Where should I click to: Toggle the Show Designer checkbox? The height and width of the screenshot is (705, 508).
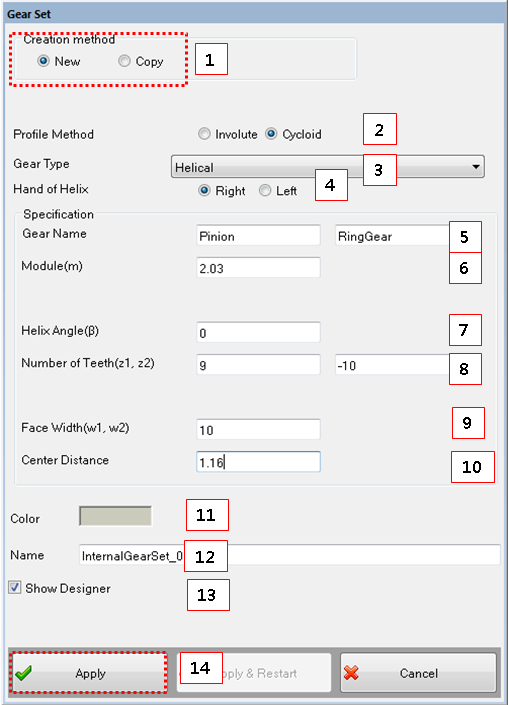[x=14, y=587]
